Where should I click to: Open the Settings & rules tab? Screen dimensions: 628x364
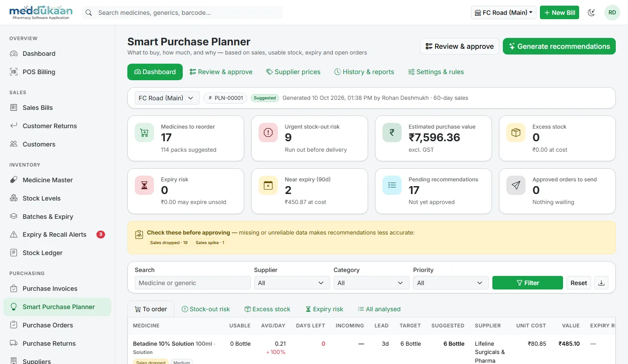[436, 72]
